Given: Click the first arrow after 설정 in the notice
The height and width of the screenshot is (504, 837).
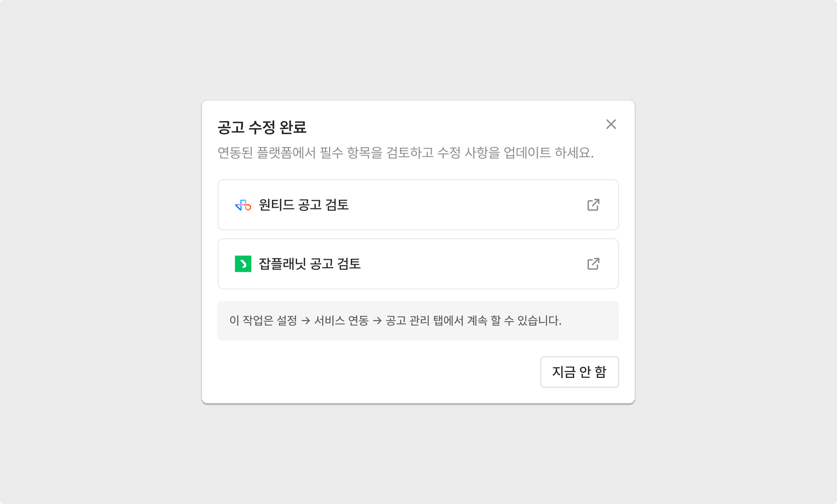Looking at the screenshot, I should [x=306, y=321].
